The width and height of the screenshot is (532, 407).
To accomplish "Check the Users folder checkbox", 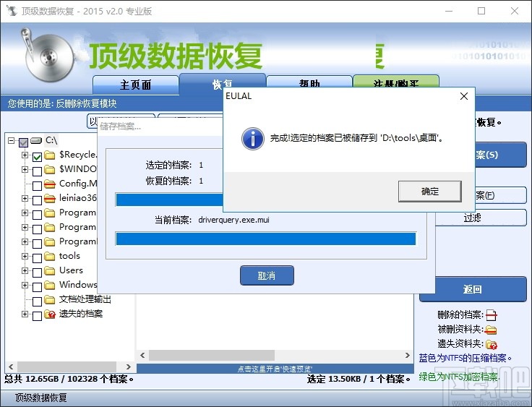I will (37, 273).
